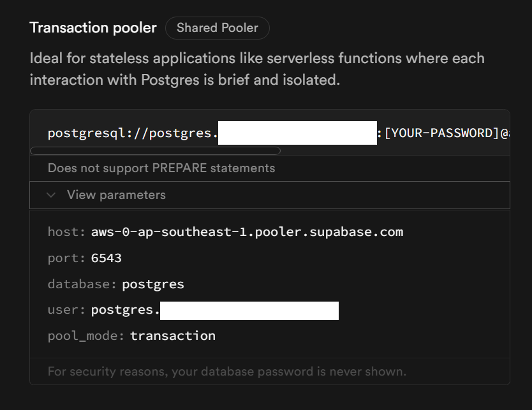Click the port value 6543

106,258
